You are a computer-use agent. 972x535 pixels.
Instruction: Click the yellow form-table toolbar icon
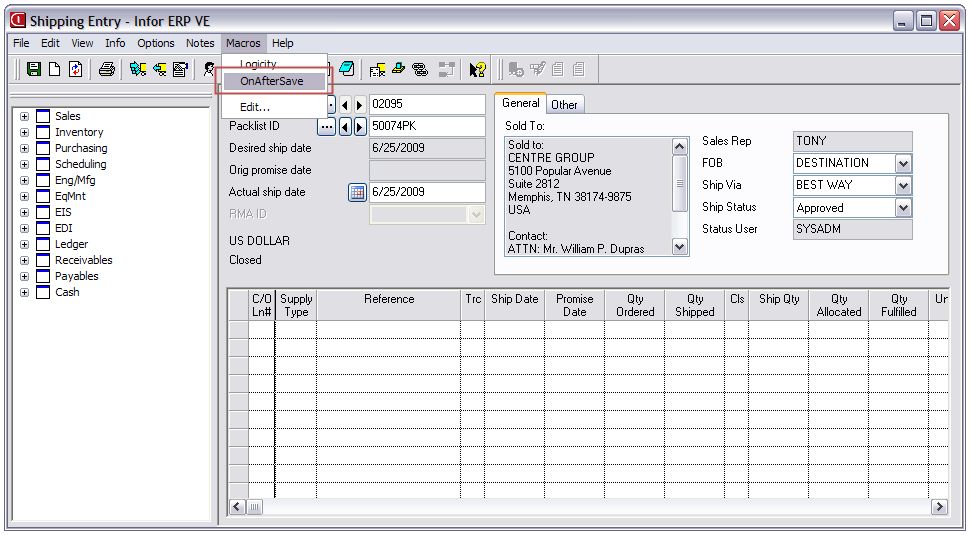coord(378,69)
